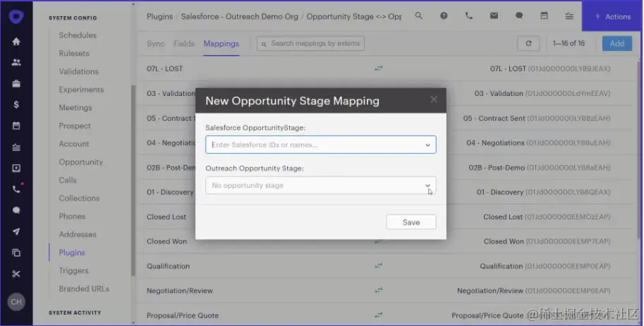Click the Save button in the dialog
The image size is (644, 326).
[x=411, y=222]
